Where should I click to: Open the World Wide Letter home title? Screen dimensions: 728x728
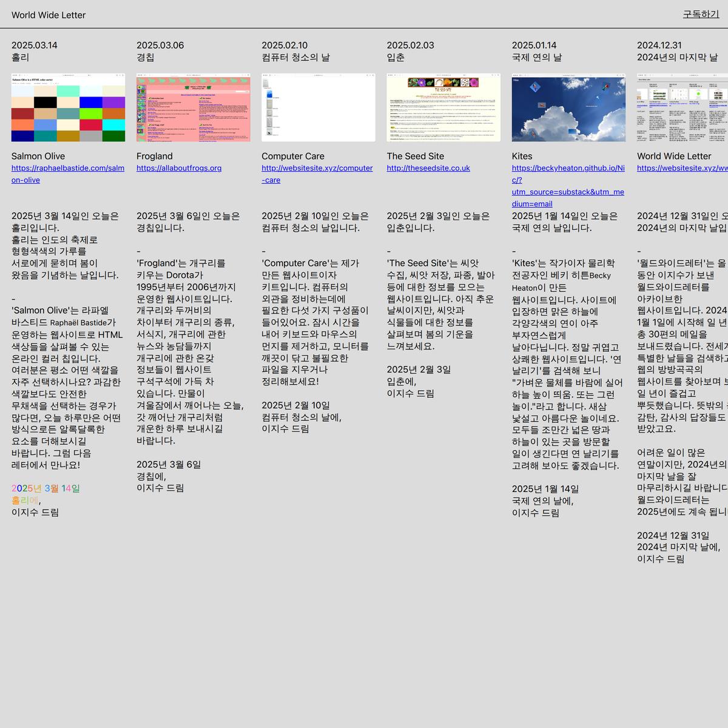49,15
